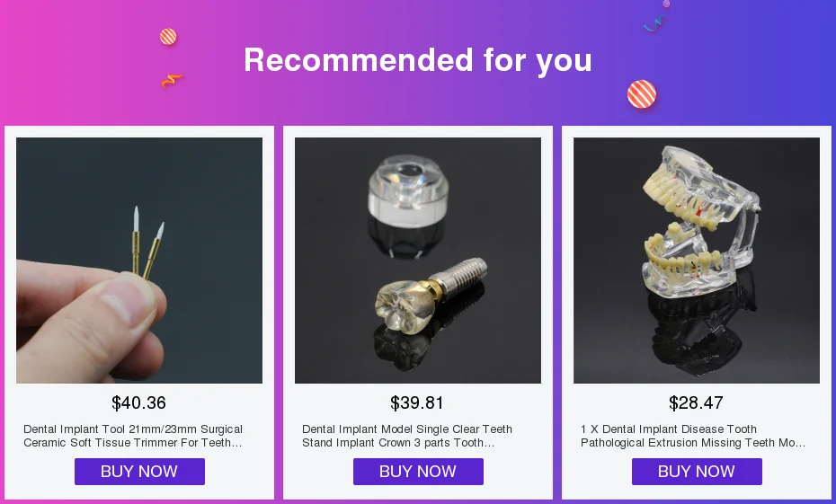Click the small striped ball left of heading

tap(168, 37)
